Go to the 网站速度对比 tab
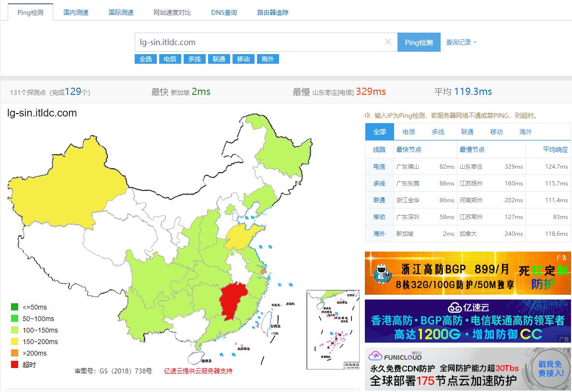This screenshot has height=392, width=572. [x=172, y=12]
